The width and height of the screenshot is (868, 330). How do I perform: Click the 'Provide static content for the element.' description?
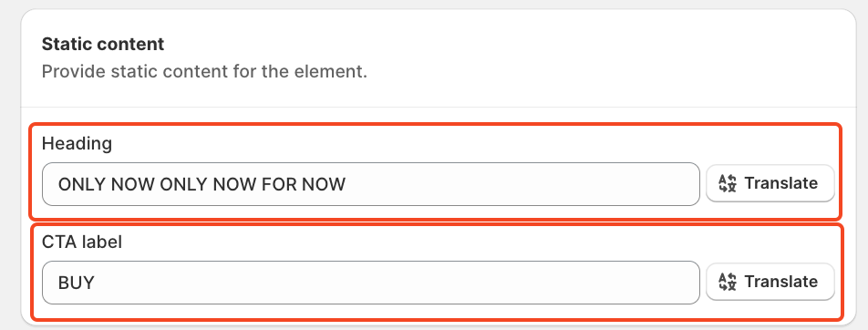pyautogui.click(x=204, y=72)
